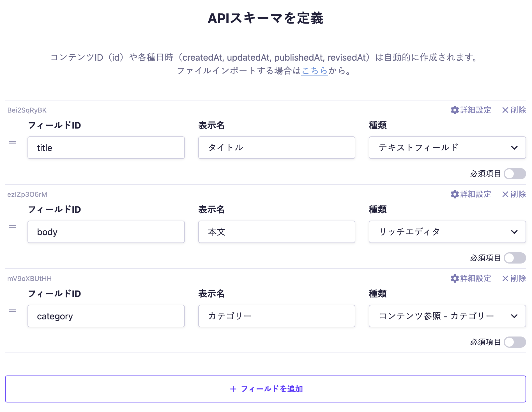
Task: Open 詳細設定 for the category field
Action: (470, 278)
